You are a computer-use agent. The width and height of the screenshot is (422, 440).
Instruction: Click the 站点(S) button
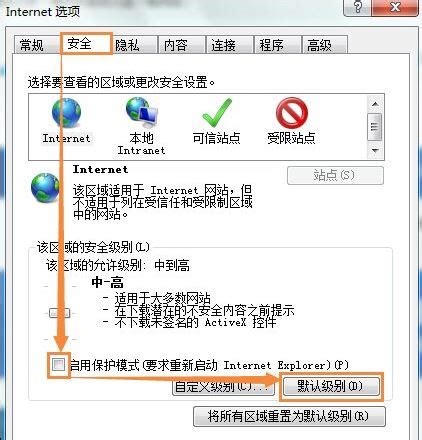click(335, 175)
